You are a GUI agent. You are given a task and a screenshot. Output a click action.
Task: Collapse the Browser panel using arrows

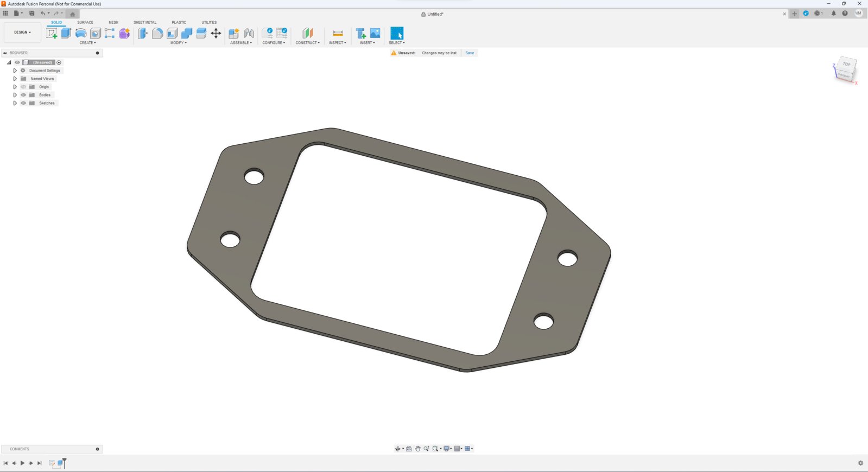5,53
